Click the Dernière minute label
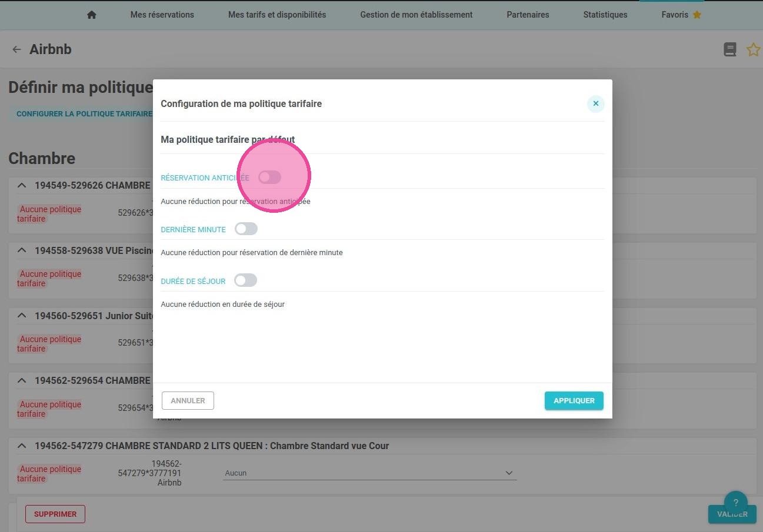The height and width of the screenshot is (532, 763). [193, 229]
